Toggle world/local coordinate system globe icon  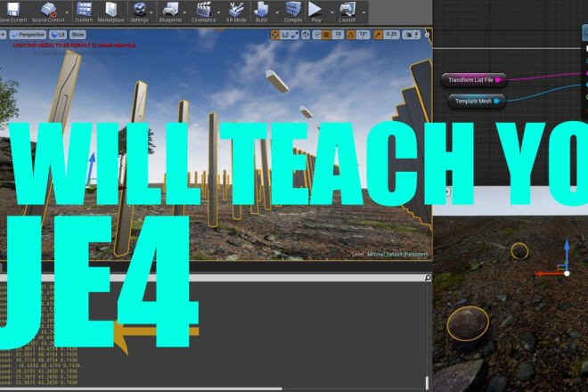306,35
